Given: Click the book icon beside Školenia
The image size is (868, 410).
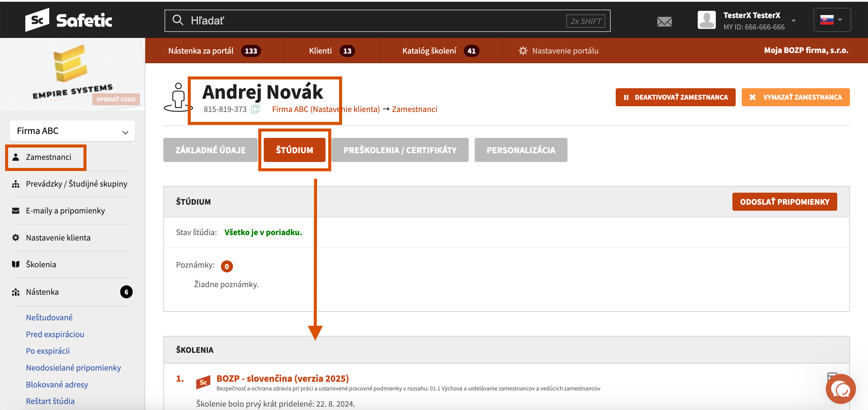Looking at the screenshot, I should click(x=15, y=264).
